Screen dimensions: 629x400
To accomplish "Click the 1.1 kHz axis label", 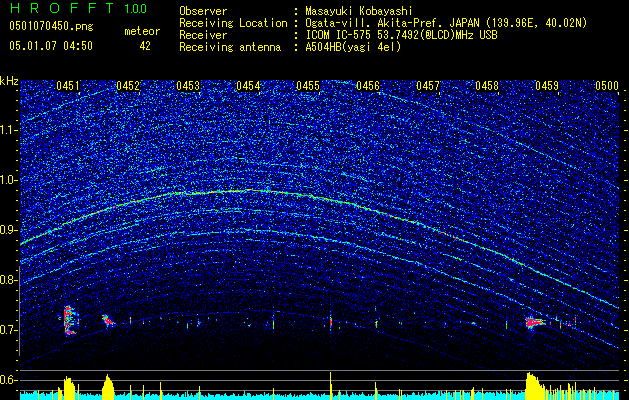I will [9, 130].
